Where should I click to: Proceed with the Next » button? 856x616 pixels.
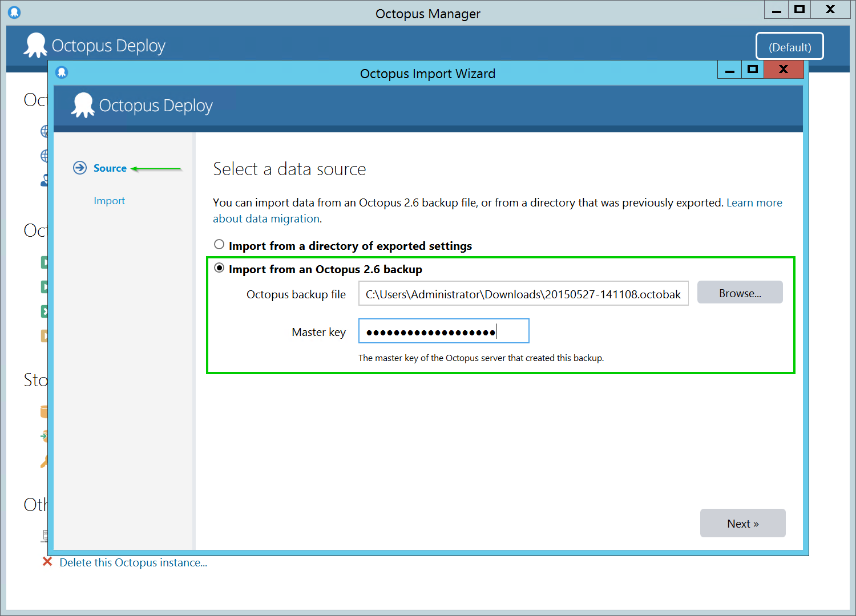pos(742,523)
